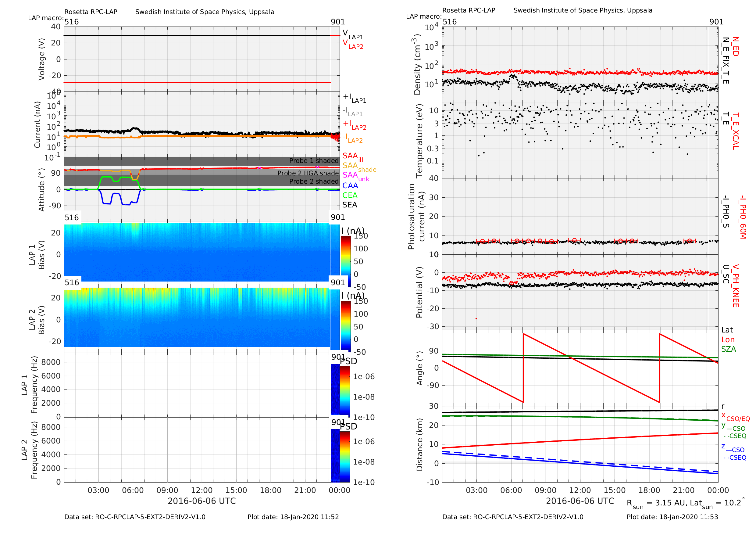Click the LAP 1 frequency PSD colorbar
Viewport: 756px width, 535px height.
click(x=345, y=392)
